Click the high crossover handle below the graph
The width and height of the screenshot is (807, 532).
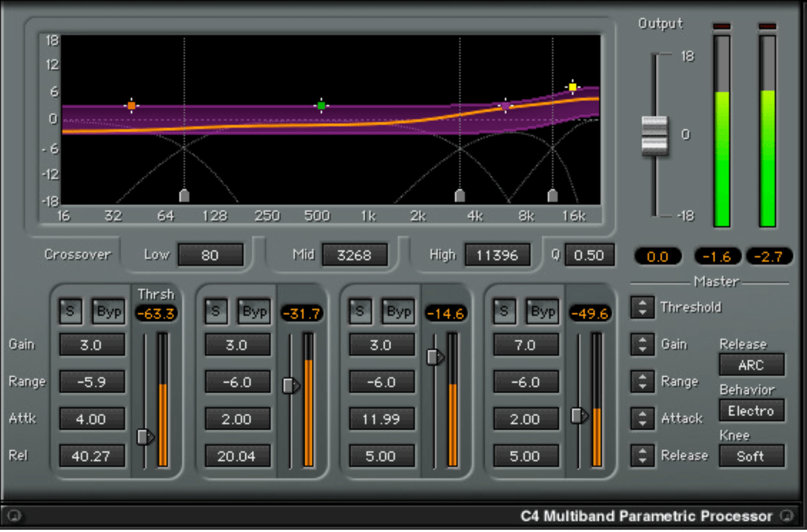552,195
